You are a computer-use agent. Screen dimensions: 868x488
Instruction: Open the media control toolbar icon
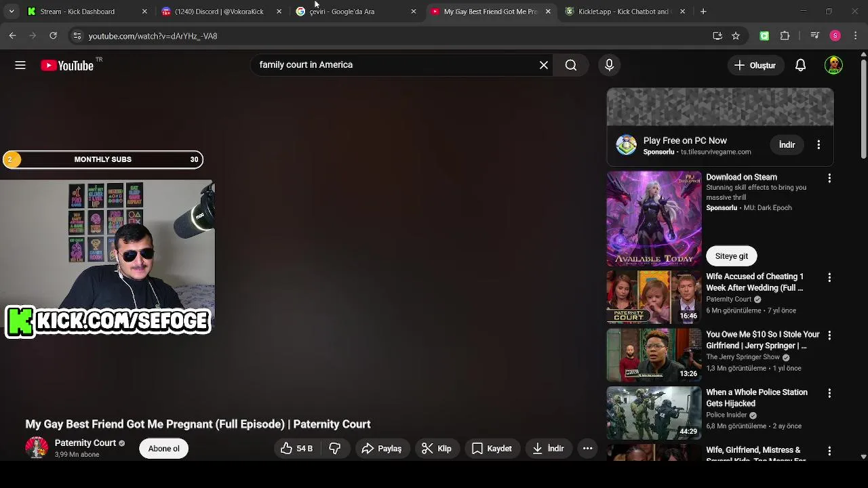click(815, 36)
